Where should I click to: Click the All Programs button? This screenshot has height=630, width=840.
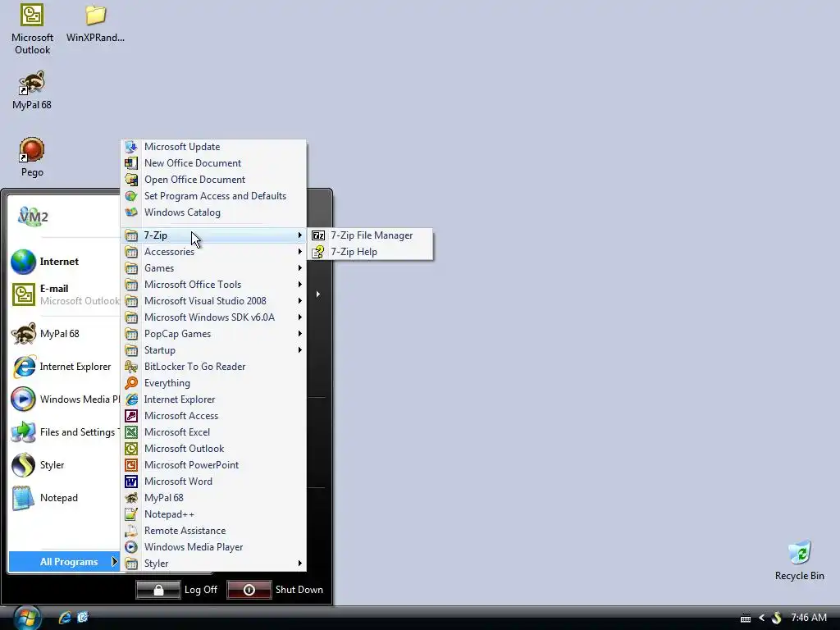(64, 562)
